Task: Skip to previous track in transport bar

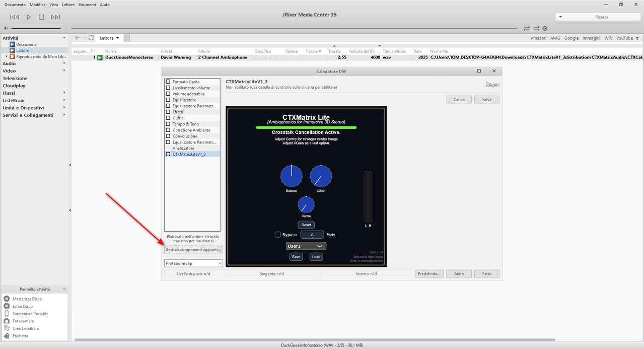Action: coord(15,17)
